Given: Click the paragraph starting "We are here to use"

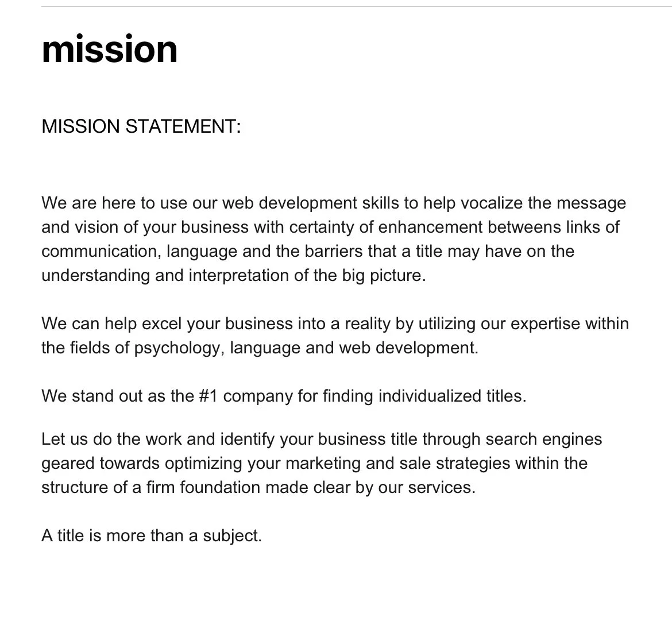Looking at the screenshot, I should (x=334, y=239).
